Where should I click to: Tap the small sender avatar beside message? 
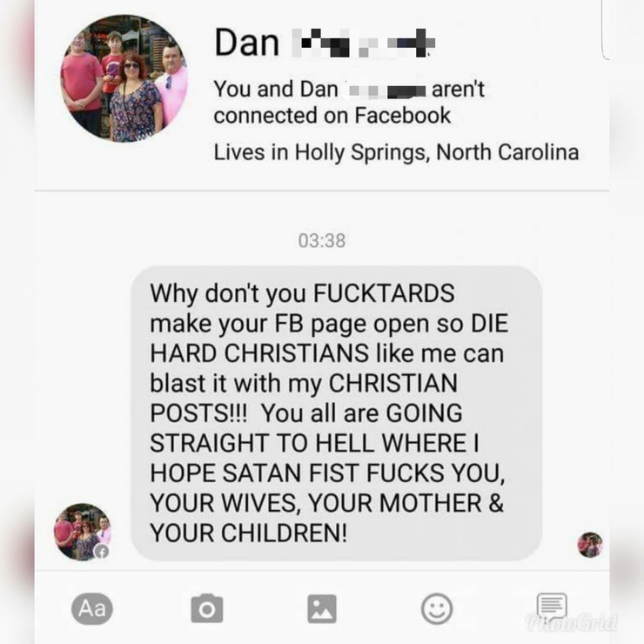click(x=83, y=532)
